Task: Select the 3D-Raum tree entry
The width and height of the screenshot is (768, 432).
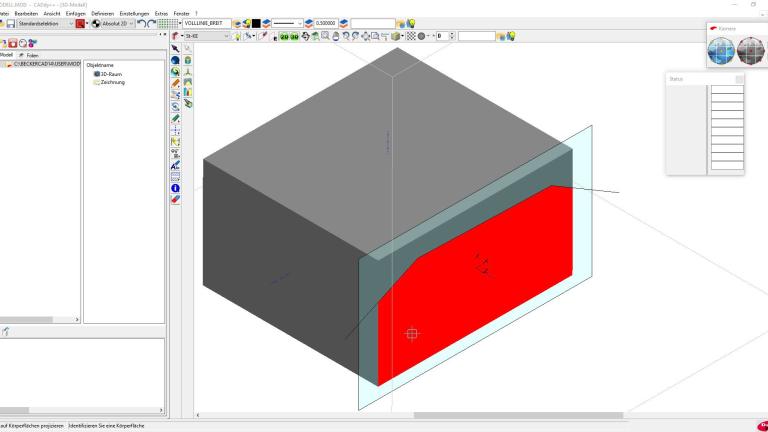Action: tap(108, 74)
